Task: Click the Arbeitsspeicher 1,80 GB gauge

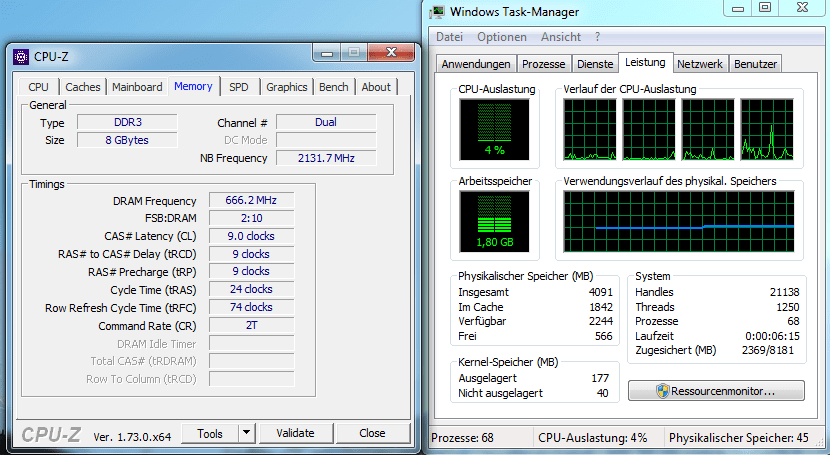Action: tap(494, 221)
